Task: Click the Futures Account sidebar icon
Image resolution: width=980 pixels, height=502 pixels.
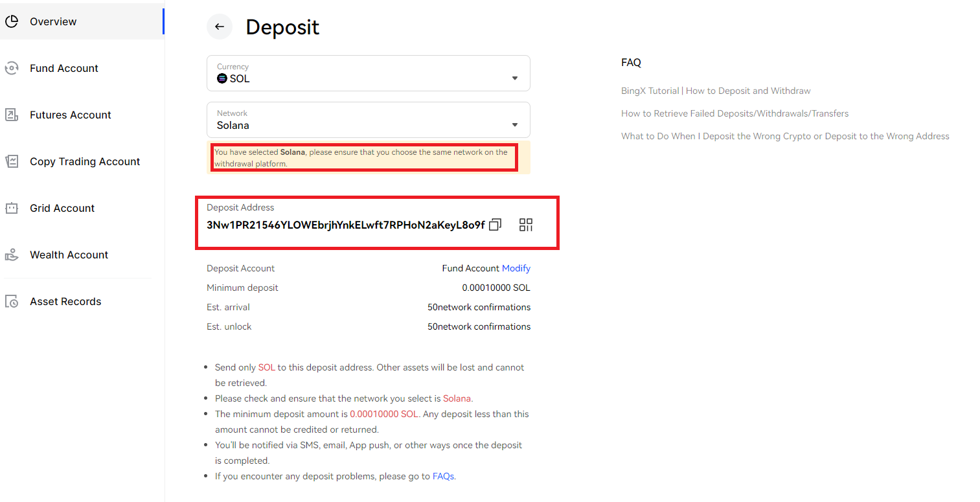Action: pos(11,115)
